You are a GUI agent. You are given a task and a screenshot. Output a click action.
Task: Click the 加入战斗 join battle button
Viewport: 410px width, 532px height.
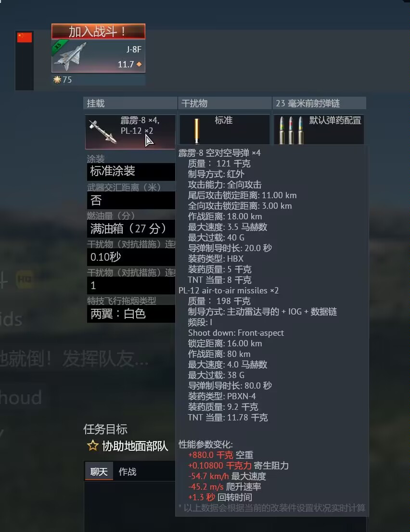click(99, 32)
